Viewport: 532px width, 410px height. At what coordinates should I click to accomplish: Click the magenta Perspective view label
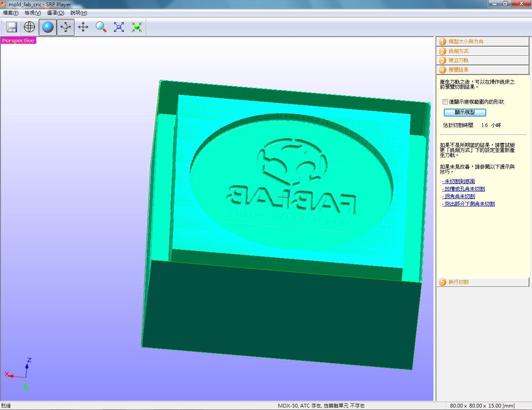click(x=18, y=40)
